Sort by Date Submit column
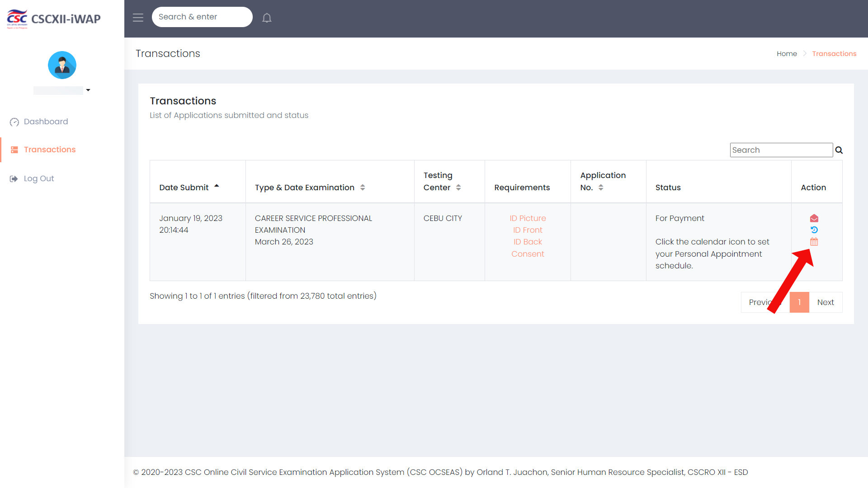The image size is (868, 488). (x=198, y=182)
